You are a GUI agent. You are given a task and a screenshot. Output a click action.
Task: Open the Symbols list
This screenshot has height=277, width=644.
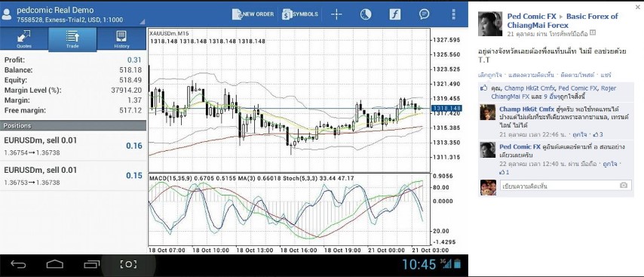(300, 14)
